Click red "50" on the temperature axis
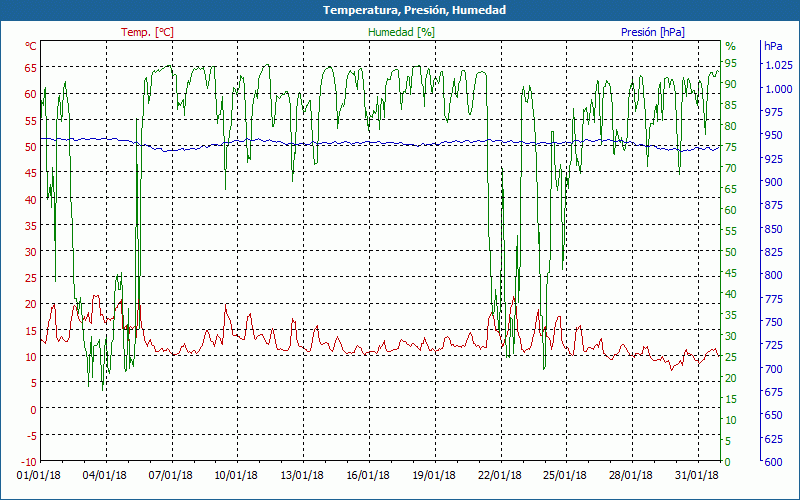Screen dimensions: 800x500 31,146
